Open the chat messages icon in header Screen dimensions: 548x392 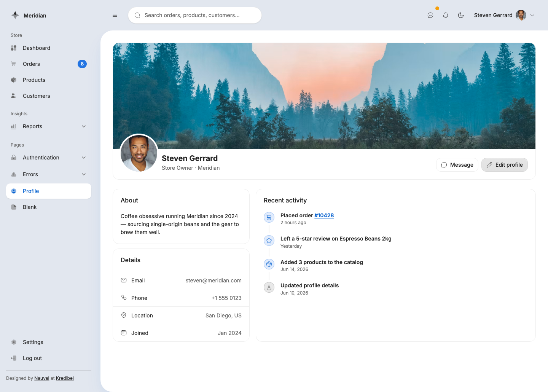[430, 15]
